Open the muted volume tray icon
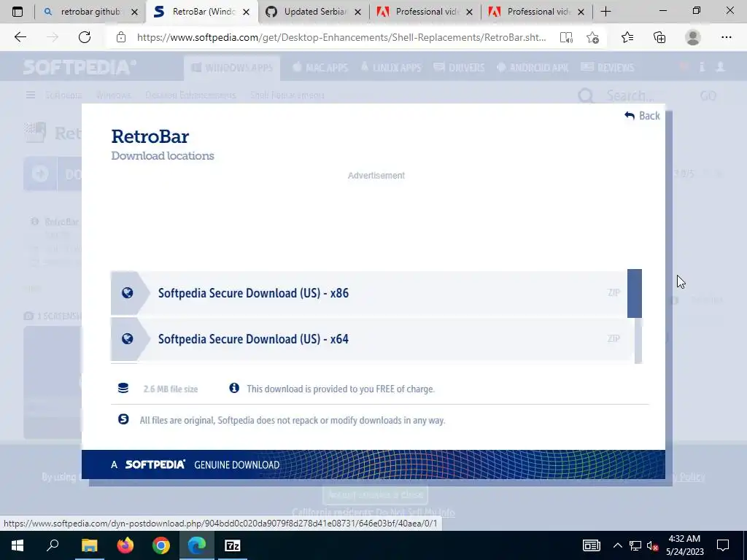747x560 pixels. (652, 545)
